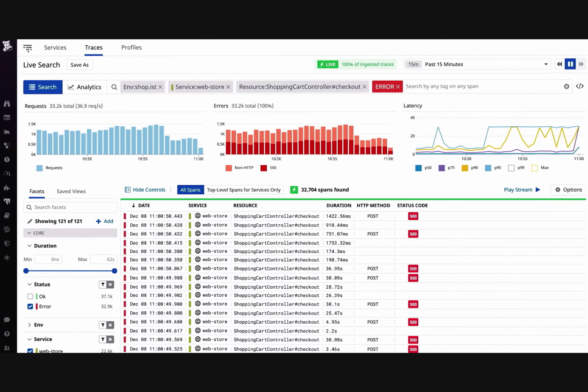Click the help question-mark icon in sidebar
Viewport: 588px width, 392px height.
7,334
